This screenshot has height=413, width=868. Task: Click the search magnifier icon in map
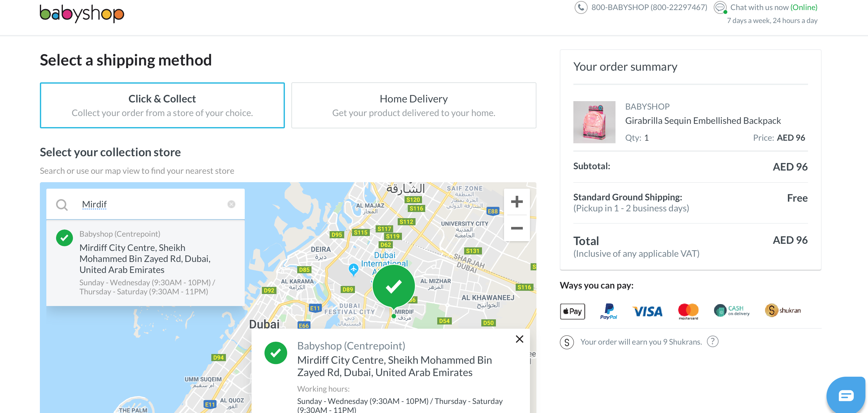point(62,204)
